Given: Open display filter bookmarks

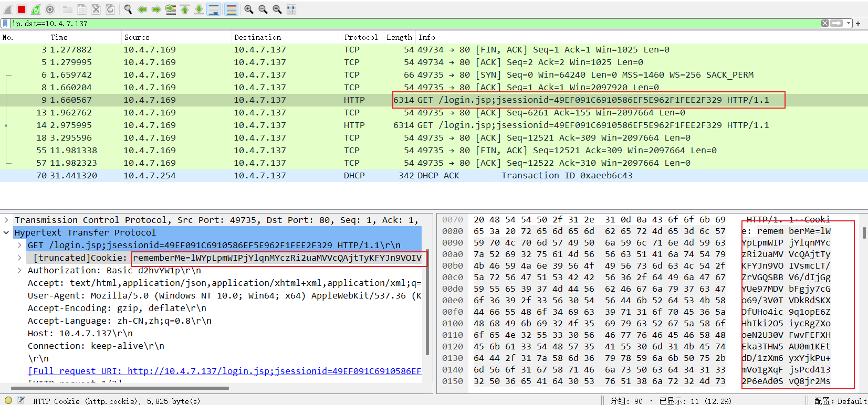Looking at the screenshot, I should click(5, 23).
